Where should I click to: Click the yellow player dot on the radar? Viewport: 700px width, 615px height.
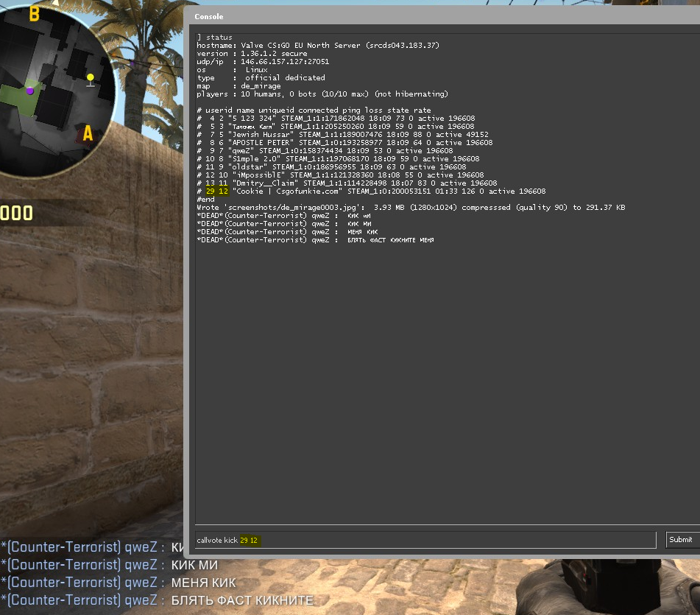[91, 78]
